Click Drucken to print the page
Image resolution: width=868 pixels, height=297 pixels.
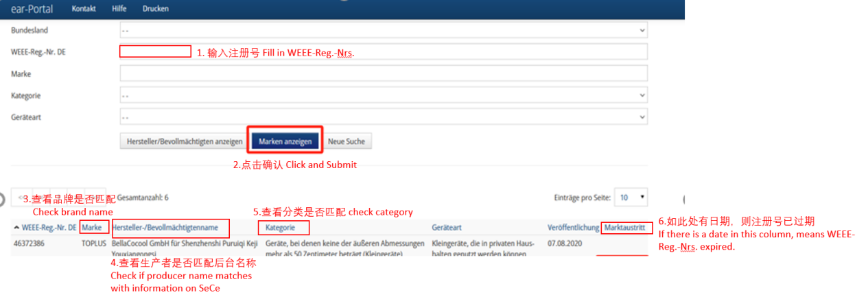pyautogui.click(x=155, y=9)
